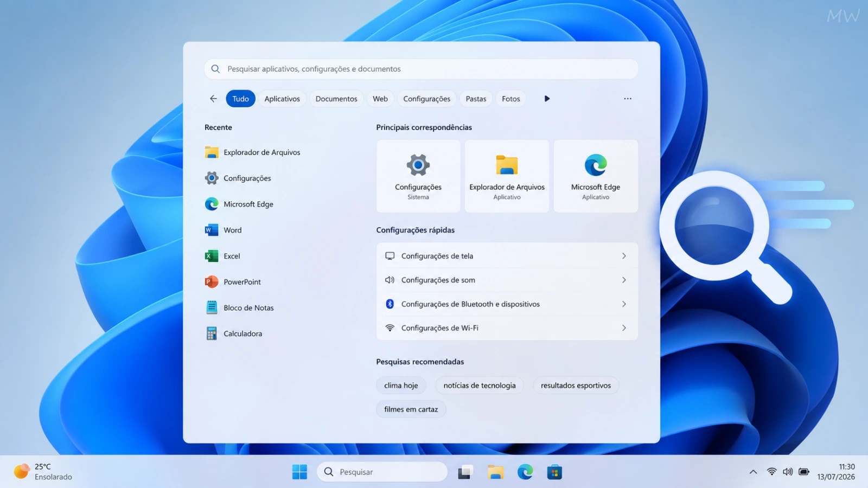Search 'notícias de tecnologia' suggestion
Viewport: 868px width, 488px height.
480,386
